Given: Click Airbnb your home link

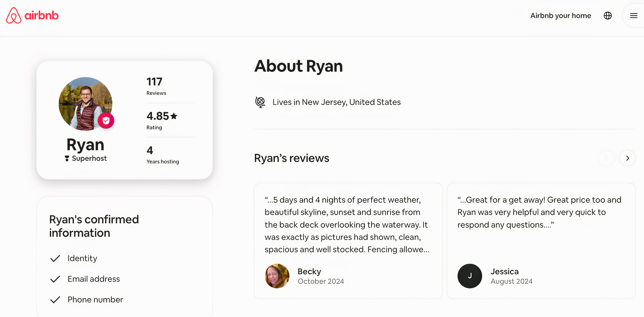Looking at the screenshot, I should (x=560, y=15).
